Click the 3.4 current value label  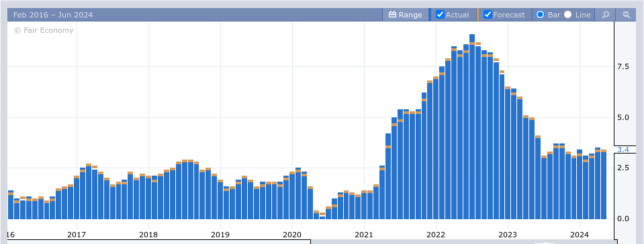click(623, 149)
